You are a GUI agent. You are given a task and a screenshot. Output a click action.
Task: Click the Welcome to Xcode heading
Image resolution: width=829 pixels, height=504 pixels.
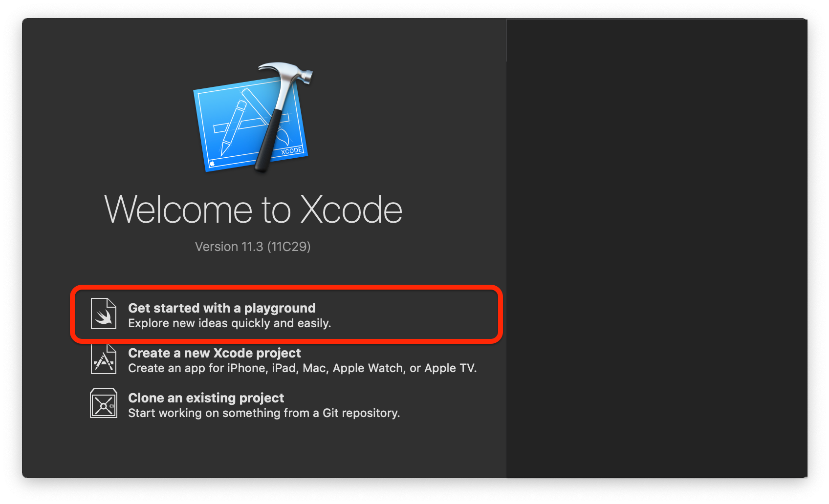point(253,209)
